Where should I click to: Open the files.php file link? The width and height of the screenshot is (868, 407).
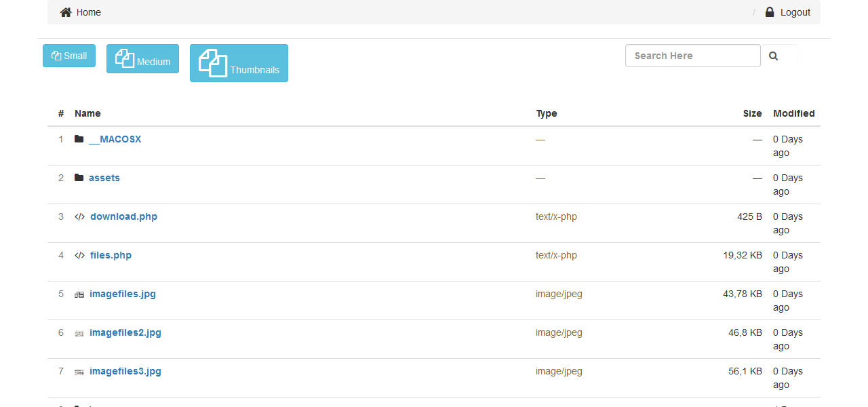click(x=111, y=255)
